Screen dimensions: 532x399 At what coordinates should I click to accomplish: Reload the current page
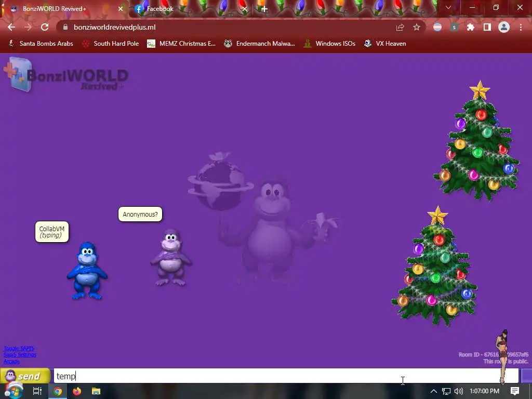45,27
